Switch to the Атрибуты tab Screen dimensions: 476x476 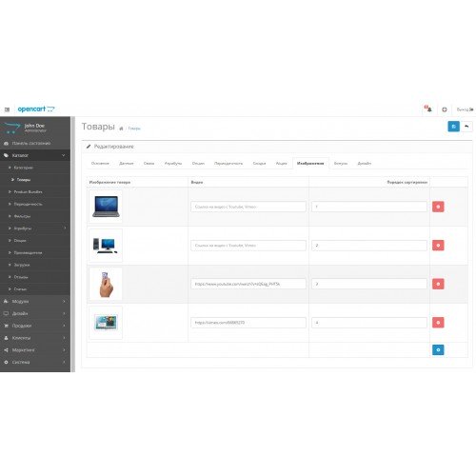173,163
